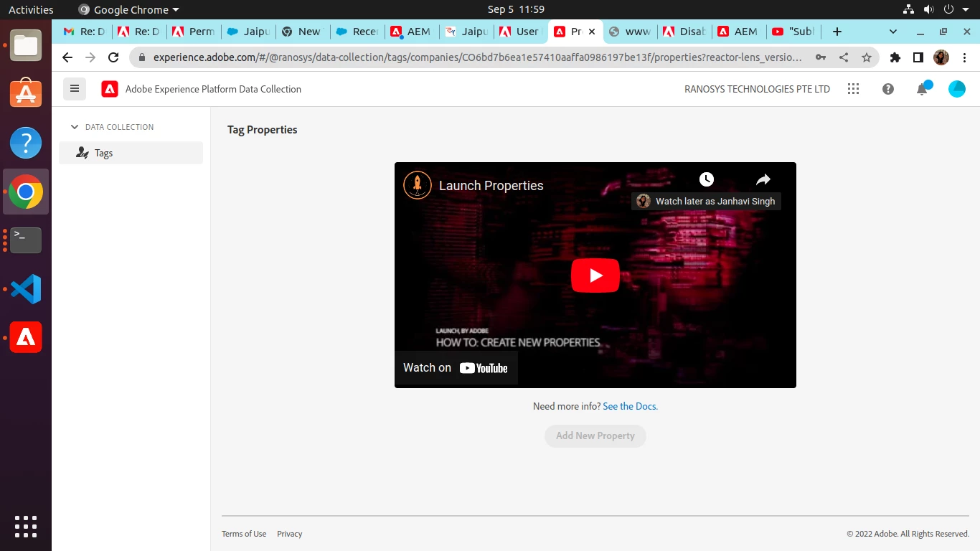This screenshot has width=980, height=551.
Task: Open the Chrome extensions puzzle icon
Action: tap(895, 57)
